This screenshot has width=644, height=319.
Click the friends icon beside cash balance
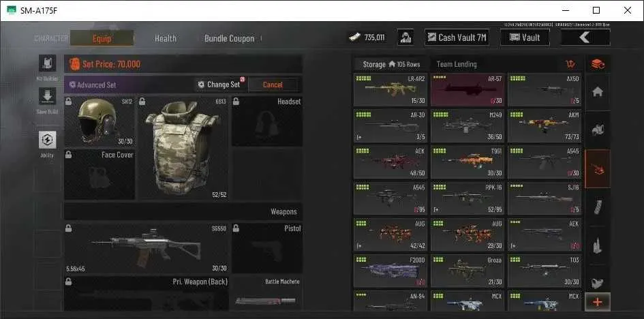click(x=405, y=37)
